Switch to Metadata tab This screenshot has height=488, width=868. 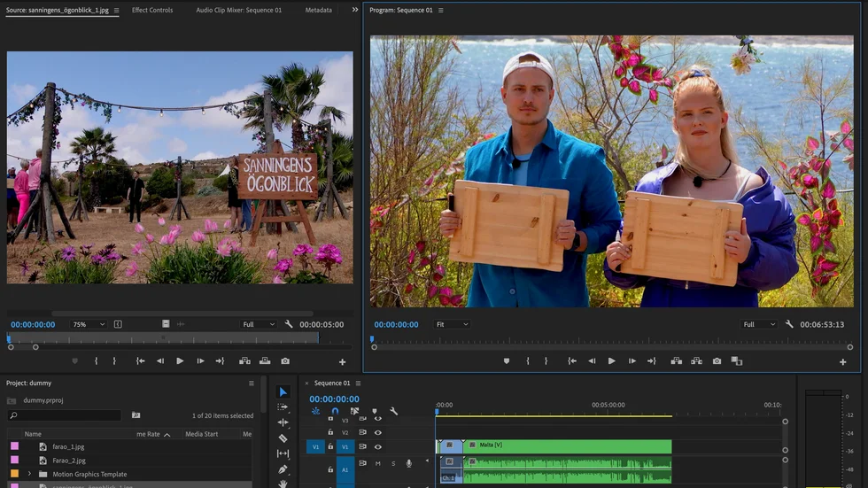pos(318,10)
